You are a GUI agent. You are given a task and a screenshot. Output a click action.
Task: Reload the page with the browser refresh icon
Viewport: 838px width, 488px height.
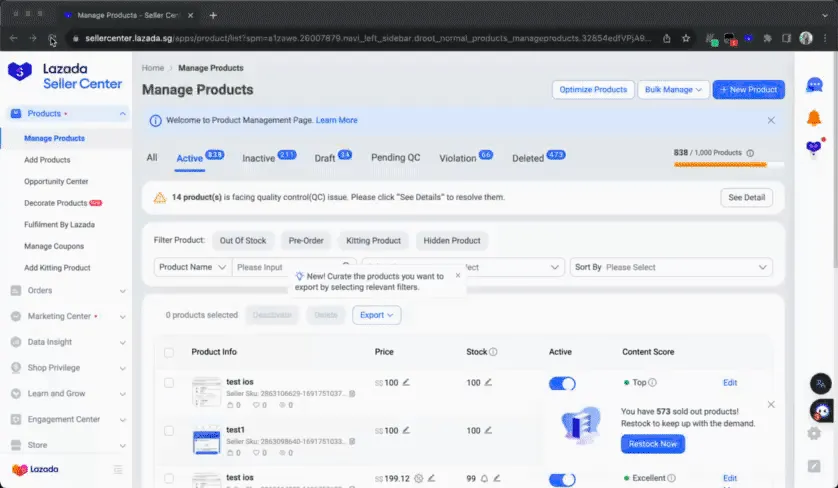tap(52, 38)
